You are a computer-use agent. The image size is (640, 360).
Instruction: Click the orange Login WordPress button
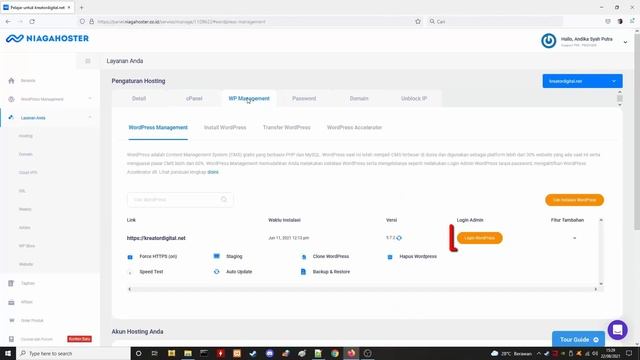pyautogui.click(x=480, y=238)
